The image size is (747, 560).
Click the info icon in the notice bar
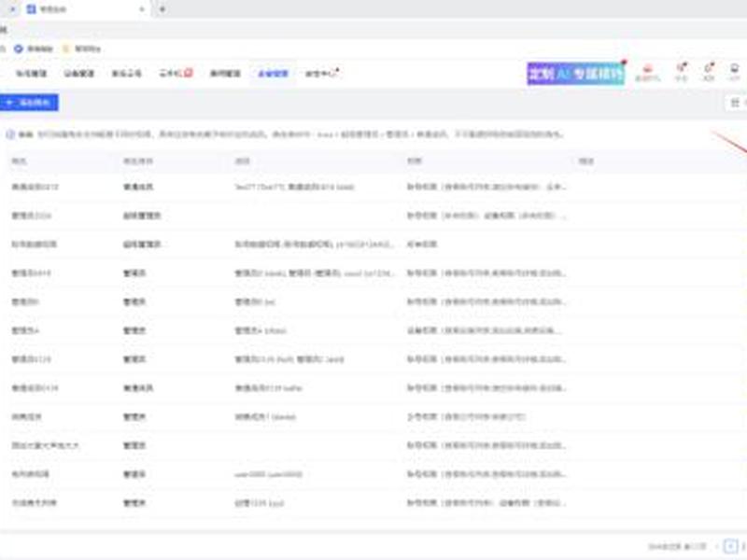(x=10, y=134)
